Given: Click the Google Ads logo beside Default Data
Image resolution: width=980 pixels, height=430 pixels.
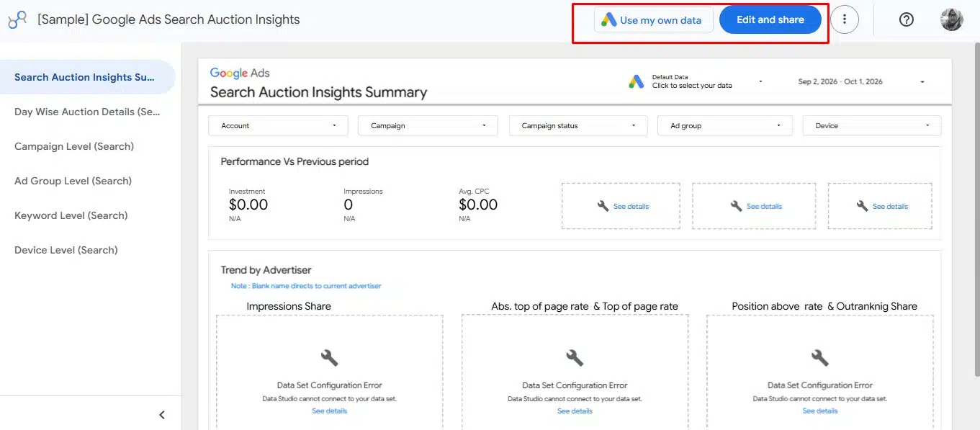Looking at the screenshot, I should 636,81.
